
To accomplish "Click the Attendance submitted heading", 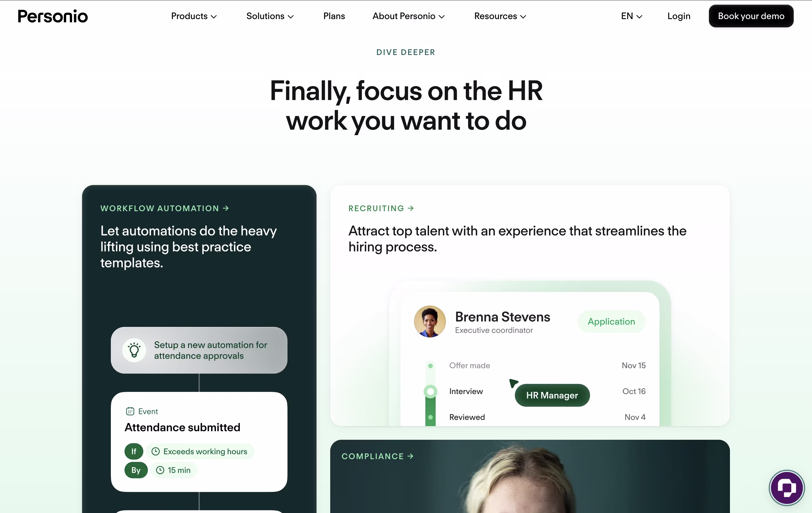I will point(182,427).
